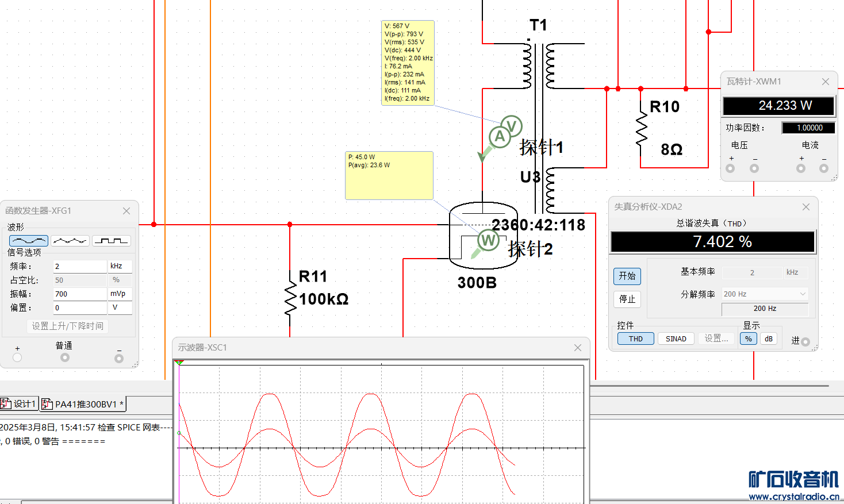844x504 pixels.
Task: Switch to the 设计1 design tab
Action: pos(19,404)
